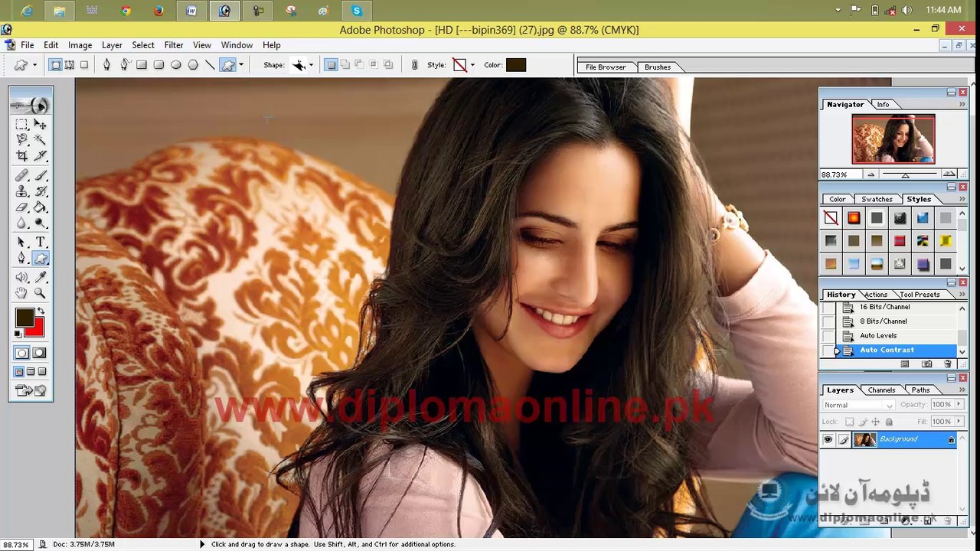Toggle the Shape Layers option
Screen dimensions: 980x551
[56, 65]
